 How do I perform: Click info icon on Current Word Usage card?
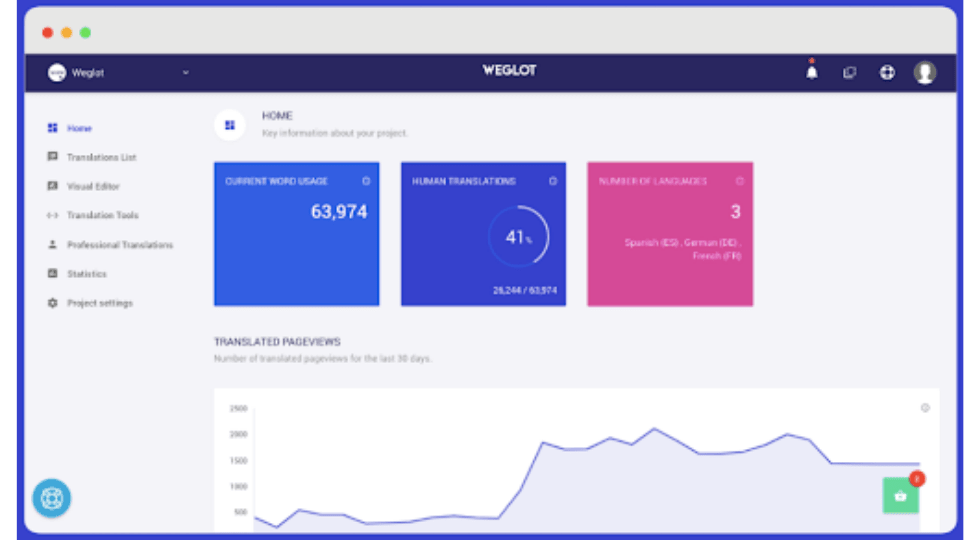tap(366, 181)
